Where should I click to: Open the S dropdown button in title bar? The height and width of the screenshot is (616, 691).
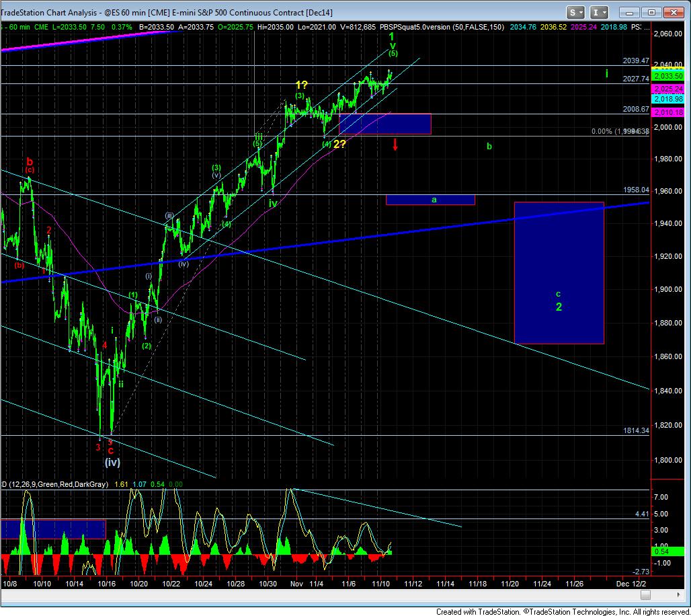(x=575, y=12)
